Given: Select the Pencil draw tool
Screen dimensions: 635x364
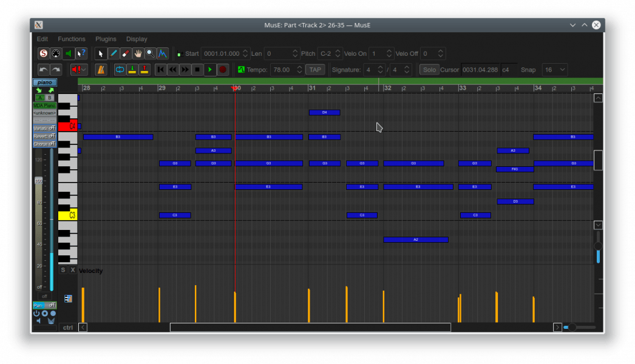Looking at the screenshot, I should pyautogui.click(x=113, y=53).
